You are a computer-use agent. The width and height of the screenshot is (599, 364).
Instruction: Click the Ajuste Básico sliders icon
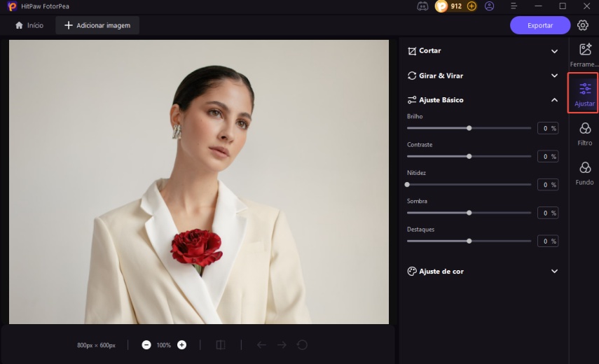tap(412, 100)
